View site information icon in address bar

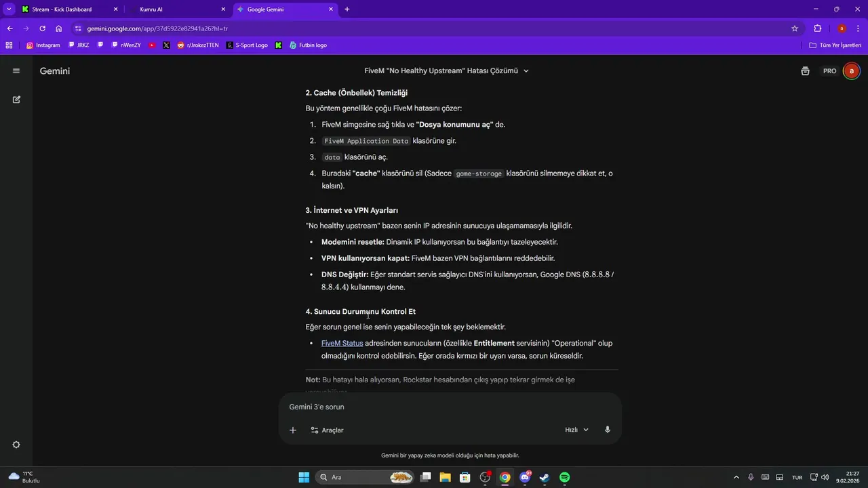pos(78,28)
